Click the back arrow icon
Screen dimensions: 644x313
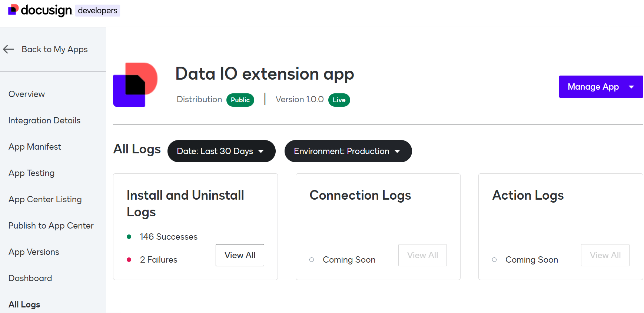click(9, 49)
